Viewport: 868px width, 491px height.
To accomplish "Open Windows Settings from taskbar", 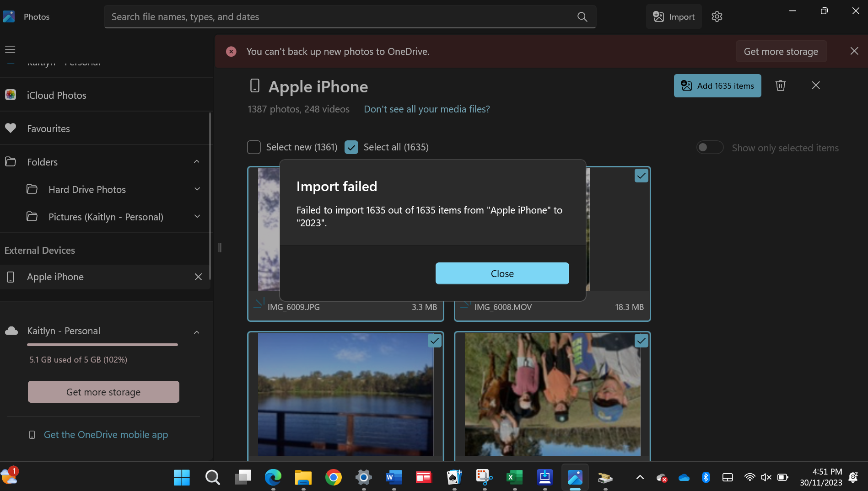I will point(364,477).
